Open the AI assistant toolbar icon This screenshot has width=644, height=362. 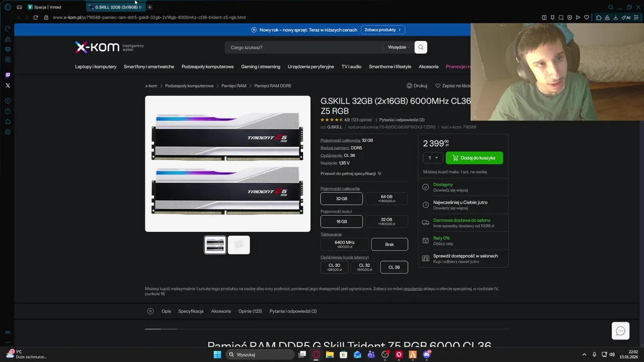click(626, 17)
